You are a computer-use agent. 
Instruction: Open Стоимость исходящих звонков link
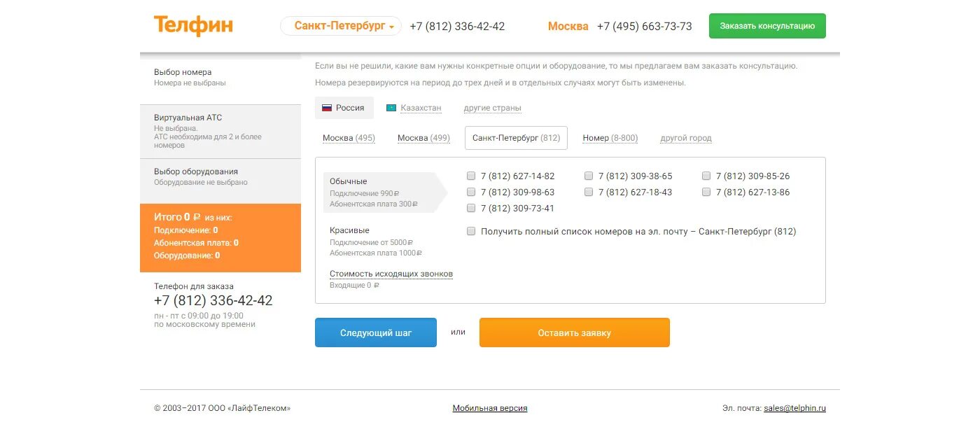[x=391, y=274]
